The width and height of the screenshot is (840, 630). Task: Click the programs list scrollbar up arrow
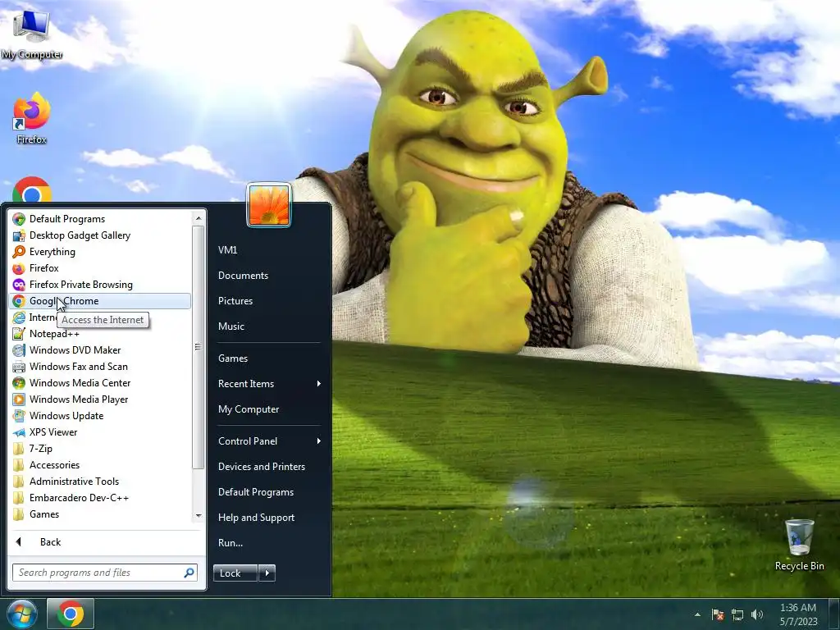point(199,218)
